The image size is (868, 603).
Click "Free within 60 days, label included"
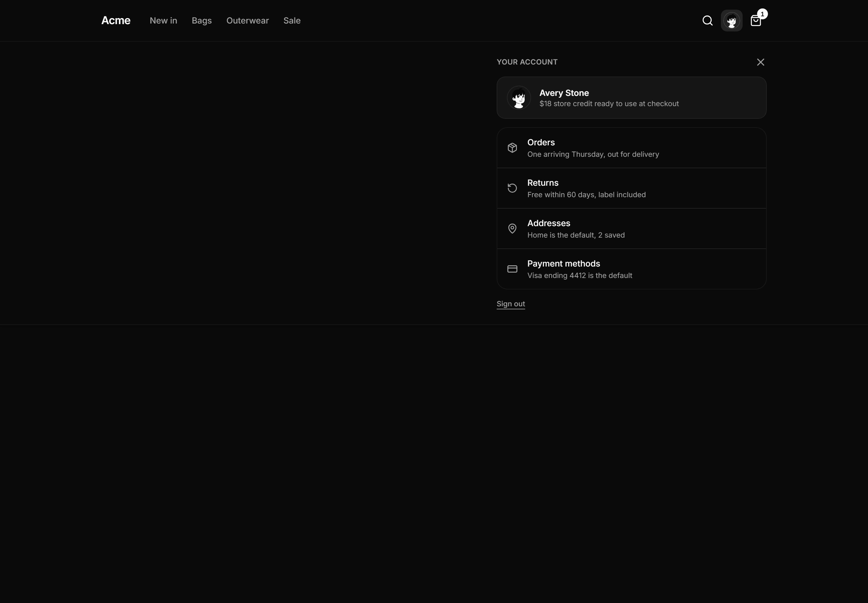pyautogui.click(x=587, y=194)
